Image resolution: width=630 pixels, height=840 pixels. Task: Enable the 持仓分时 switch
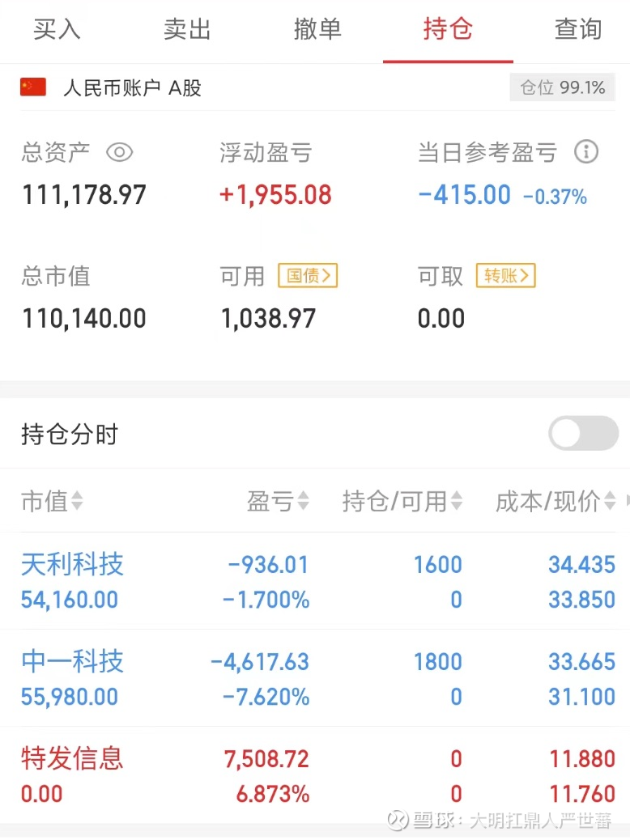(583, 434)
